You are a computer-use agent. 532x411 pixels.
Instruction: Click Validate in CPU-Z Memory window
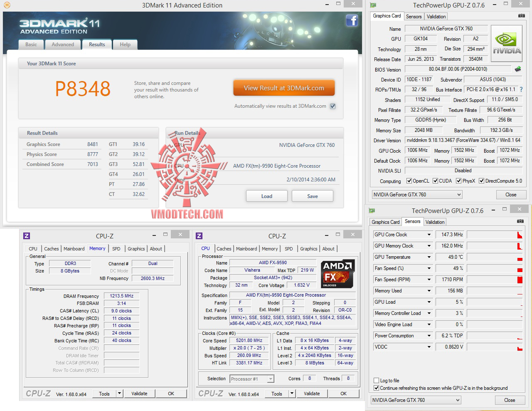(139, 394)
